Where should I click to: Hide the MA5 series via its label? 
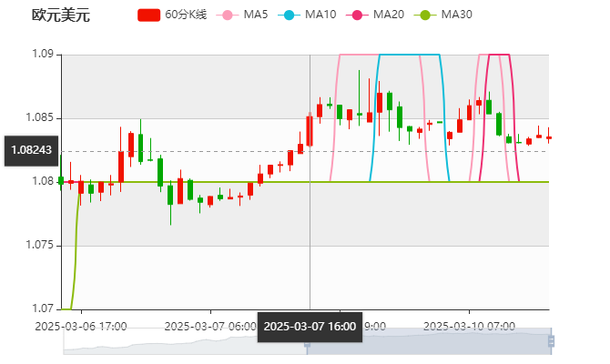pyautogui.click(x=256, y=15)
